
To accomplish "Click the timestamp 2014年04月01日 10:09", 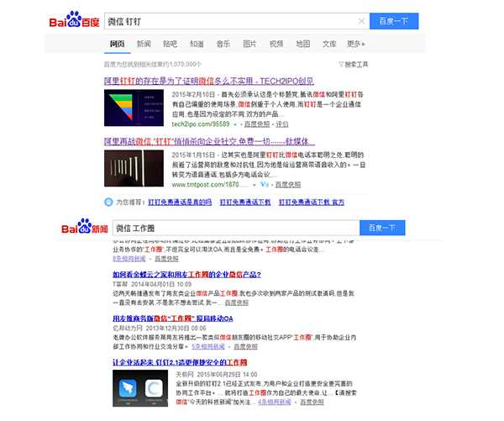I will click(161, 284).
